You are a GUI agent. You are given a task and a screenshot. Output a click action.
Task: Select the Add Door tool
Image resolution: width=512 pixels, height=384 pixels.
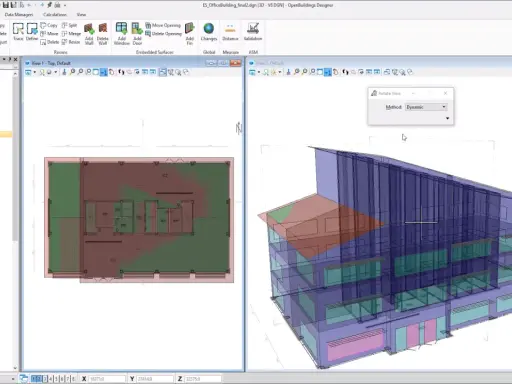(x=137, y=33)
